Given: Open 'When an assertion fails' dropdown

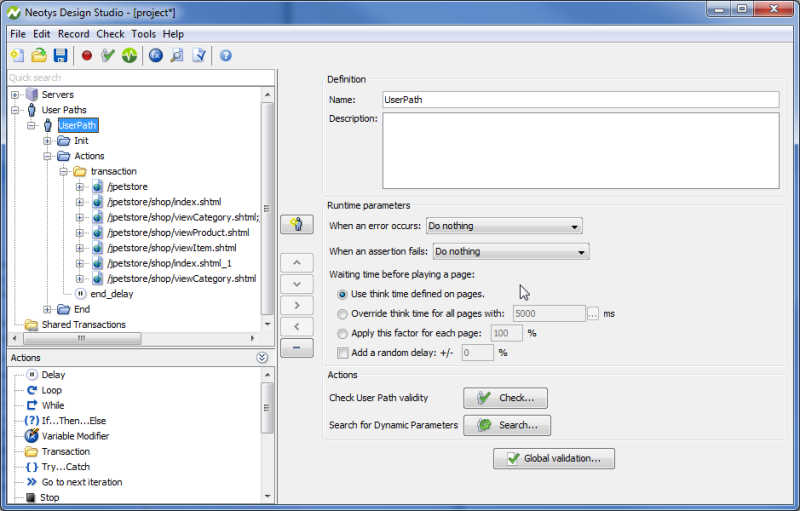Looking at the screenshot, I should pyautogui.click(x=510, y=252).
